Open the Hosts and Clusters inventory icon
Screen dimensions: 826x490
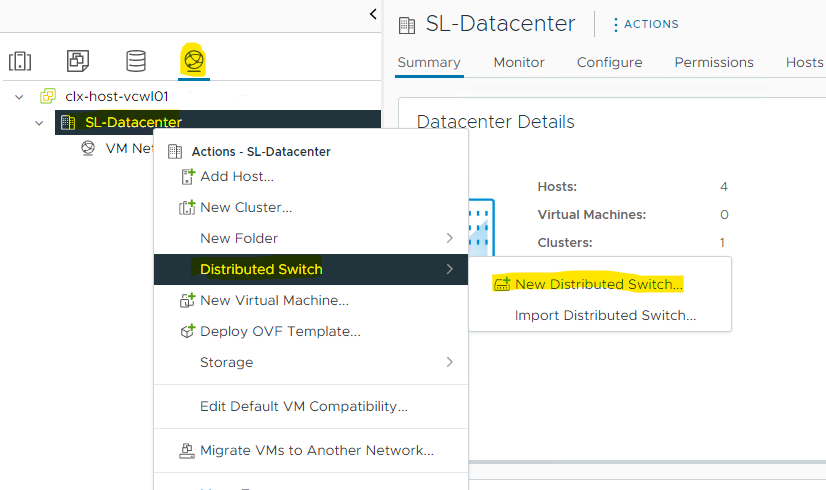click(x=21, y=61)
